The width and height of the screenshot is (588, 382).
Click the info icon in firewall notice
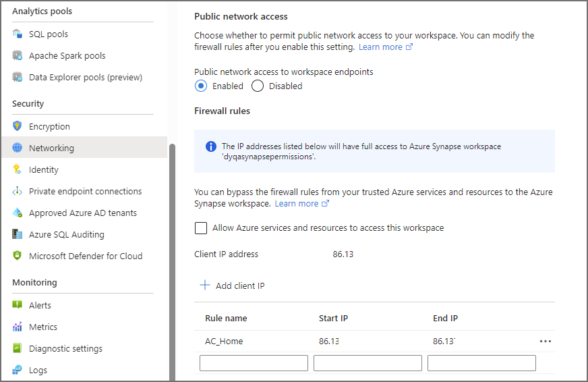click(x=211, y=146)
